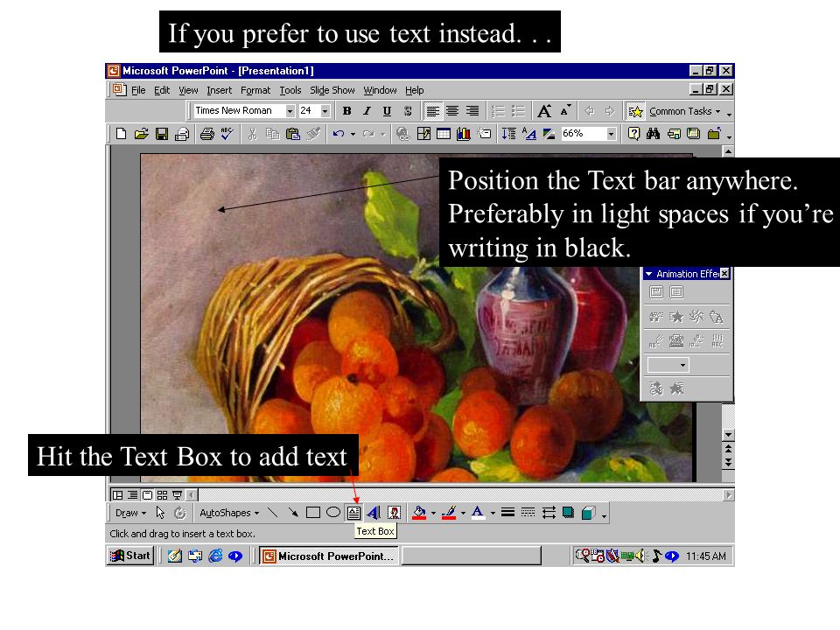Create a new presentation

tap(121, 133)
